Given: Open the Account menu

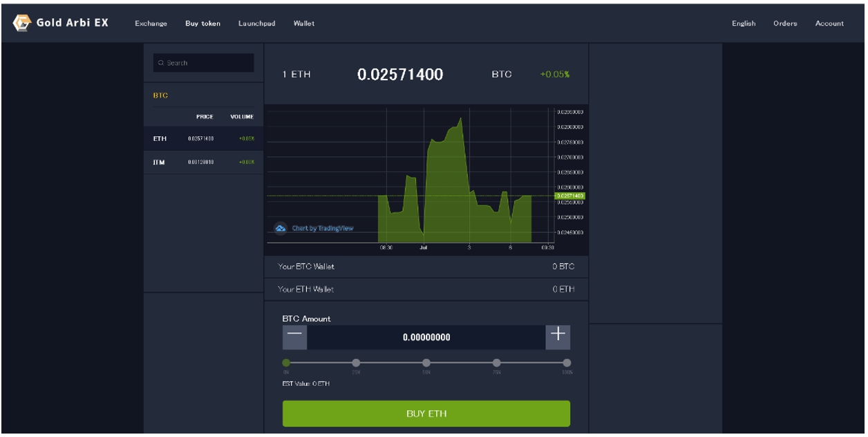Looking at the screenshot, I should (x=829, y=24).
